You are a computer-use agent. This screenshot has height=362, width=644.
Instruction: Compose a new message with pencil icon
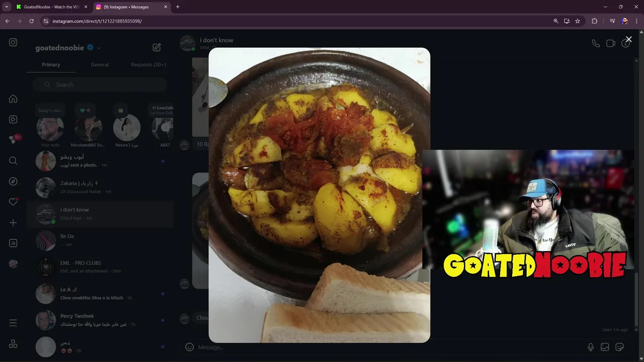pyautogui.click(x=156, y=47)
